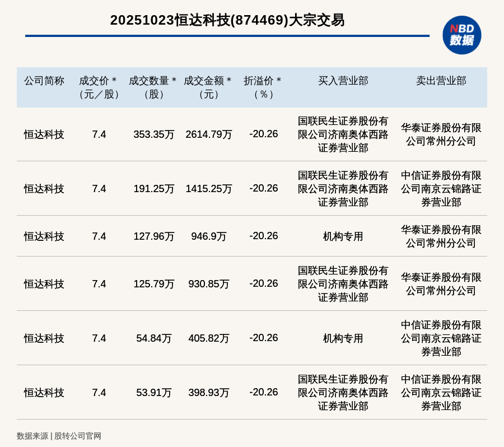Click the 数据来源 股转公司官网 footer text

(x=59, y=436)
